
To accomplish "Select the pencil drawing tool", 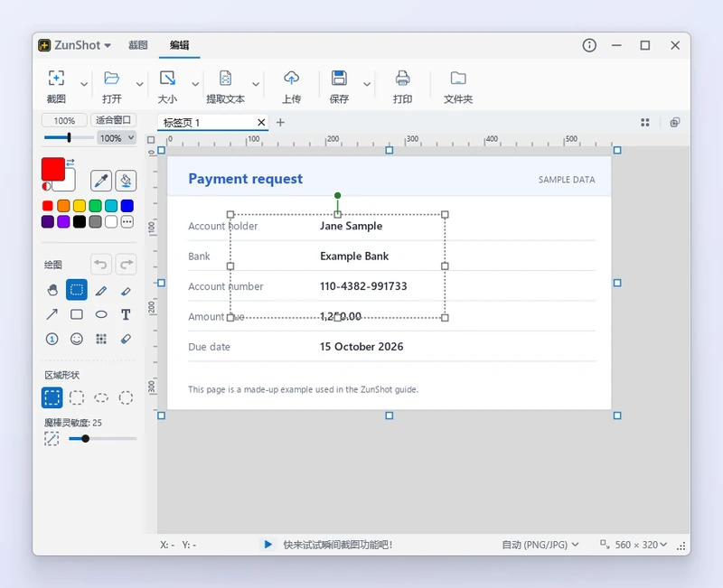I will [101, 290].
